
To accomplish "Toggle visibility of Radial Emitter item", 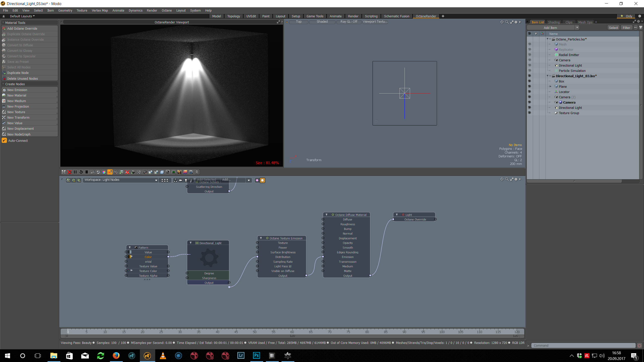I will (529, 55).
